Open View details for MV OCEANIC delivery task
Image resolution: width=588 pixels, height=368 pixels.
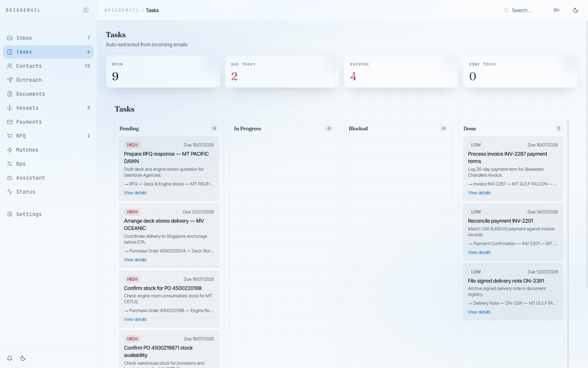click(135, 260)
